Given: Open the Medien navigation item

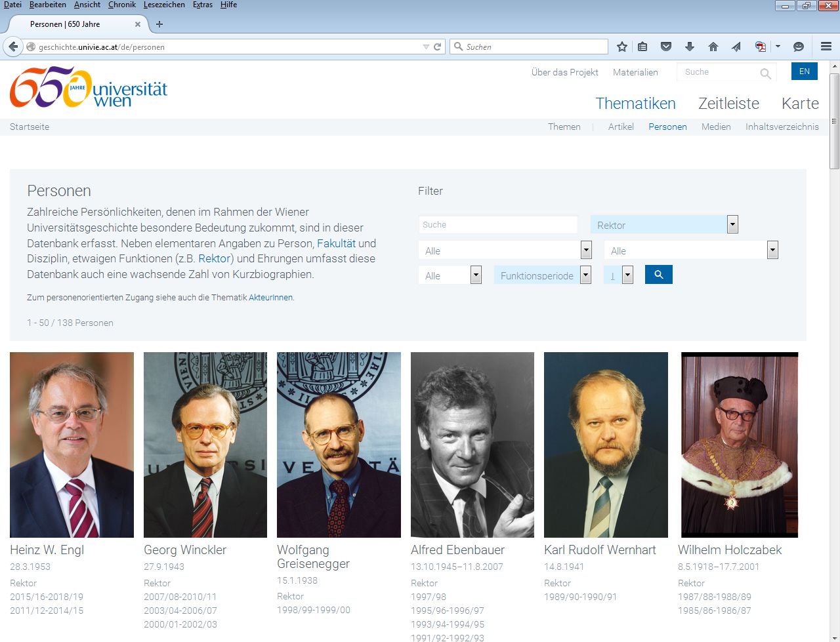Looking at the screenshot, I should coord(715,127).
